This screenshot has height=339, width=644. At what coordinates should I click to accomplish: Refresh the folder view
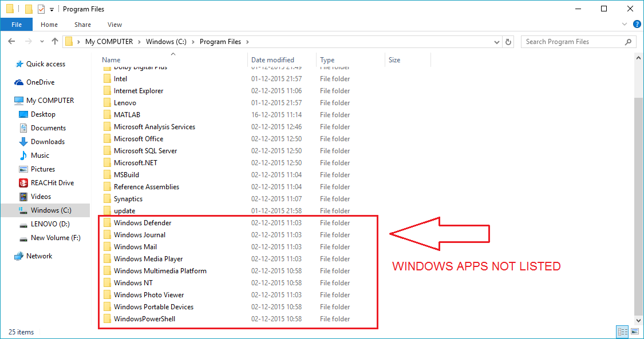pyautogui.click(x=508, y=41)
